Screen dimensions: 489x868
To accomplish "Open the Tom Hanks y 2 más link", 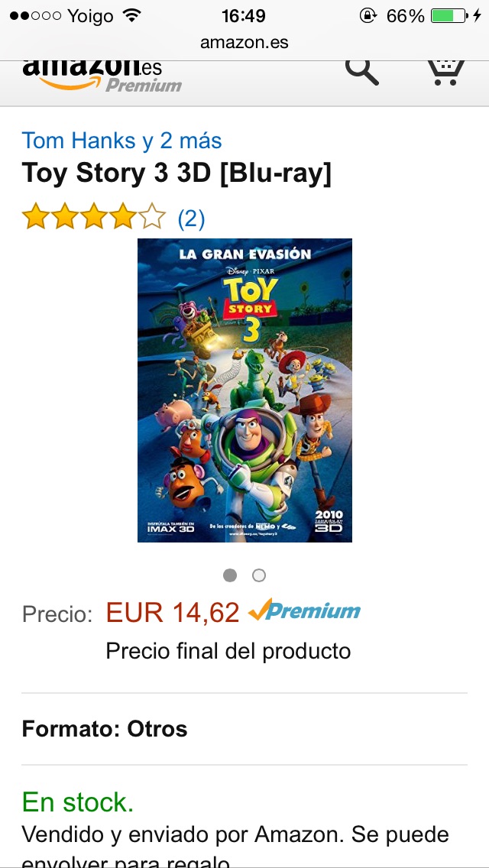I will coord(121,141).
